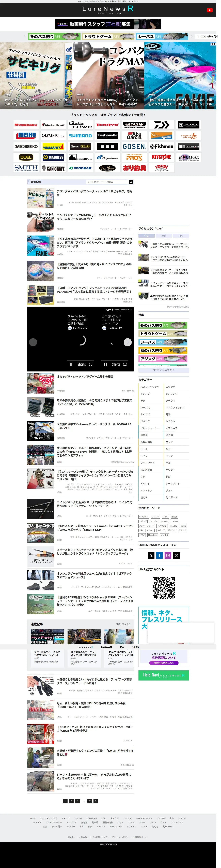Open the 秋のバス釣り sidebar banner
This screenshot has height=868, width=221.
pyautogui.click(x=163, y=350)
